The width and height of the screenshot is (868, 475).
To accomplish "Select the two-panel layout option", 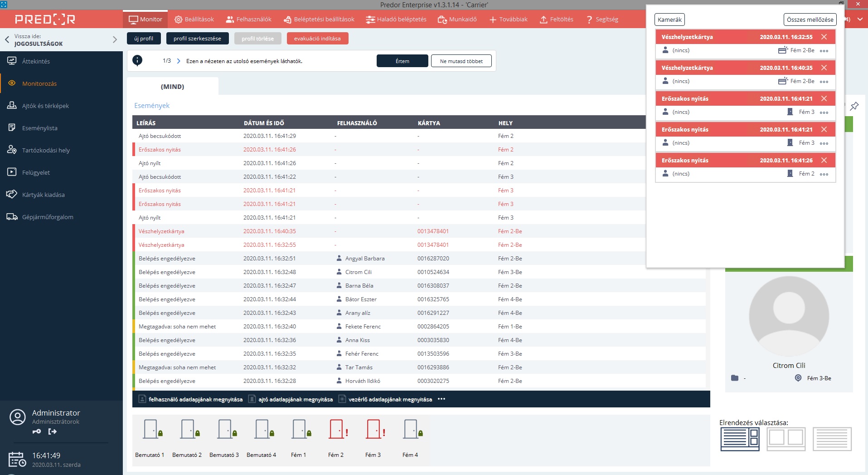I will 786,439.
